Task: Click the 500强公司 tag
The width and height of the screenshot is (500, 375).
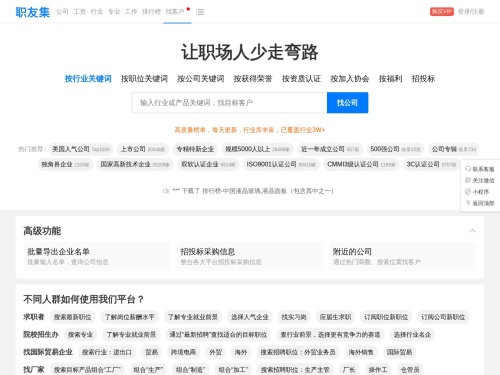Action: coord(395,149)
